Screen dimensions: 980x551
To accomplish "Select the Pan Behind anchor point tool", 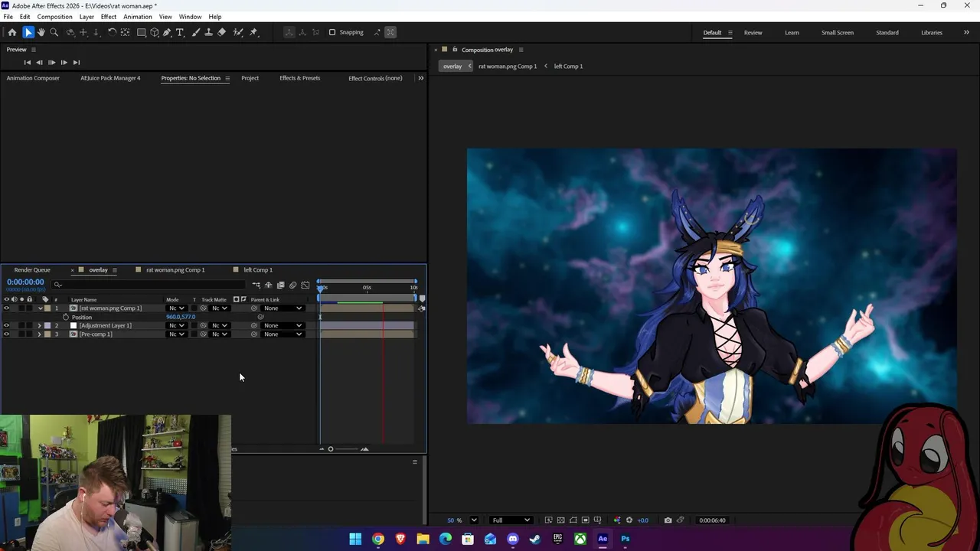I will pos(125,32).
